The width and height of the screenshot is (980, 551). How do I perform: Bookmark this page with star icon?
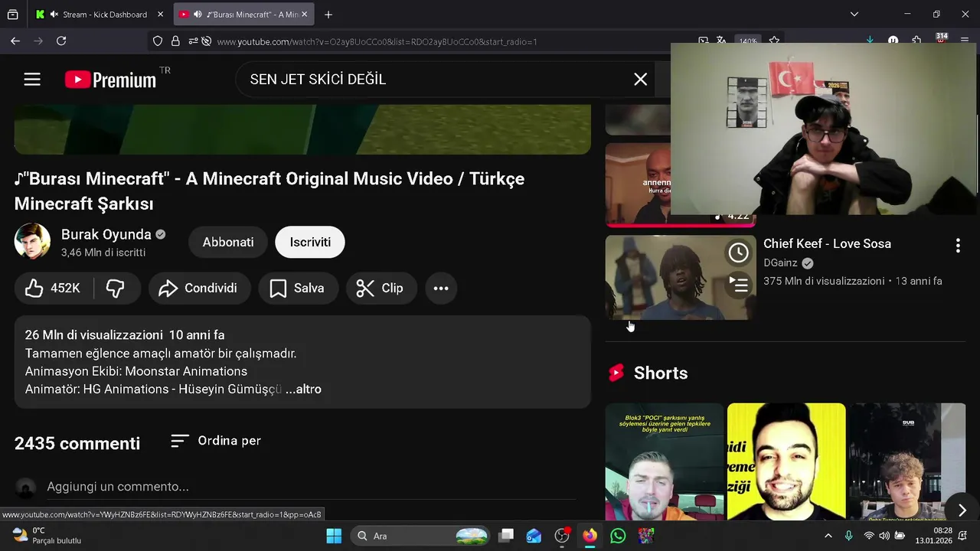pos(774,41)
